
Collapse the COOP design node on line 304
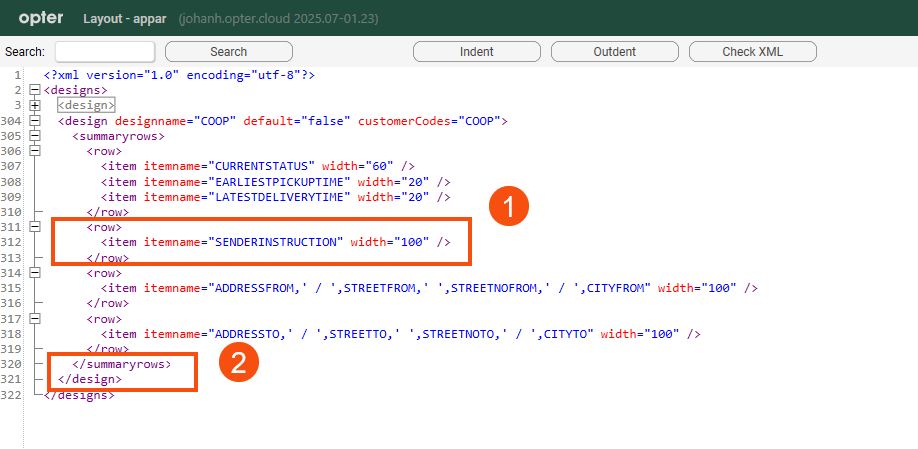pyautogui.click(x=35, y=121)
